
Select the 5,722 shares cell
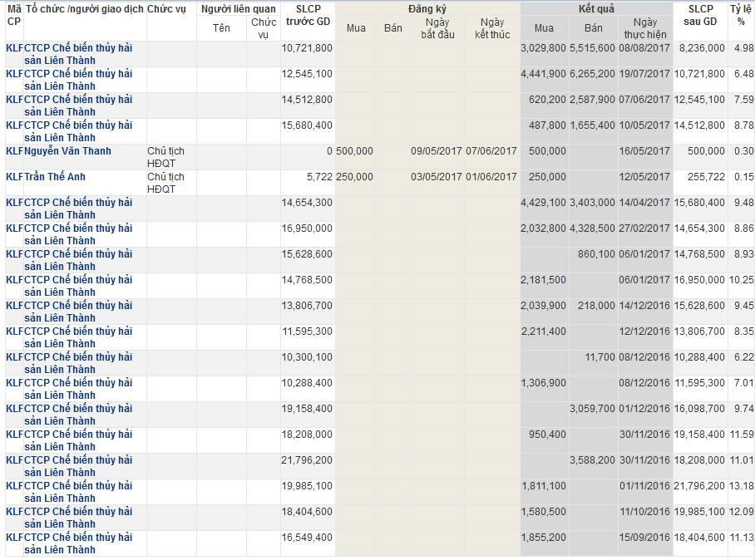(320, 177)
